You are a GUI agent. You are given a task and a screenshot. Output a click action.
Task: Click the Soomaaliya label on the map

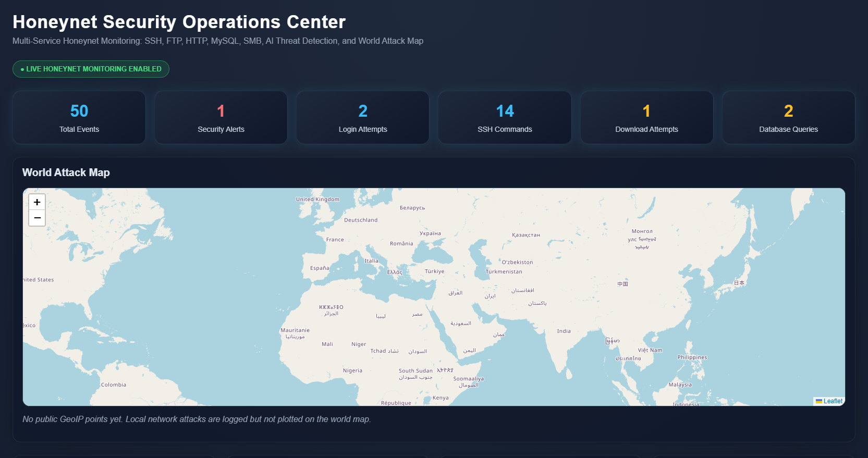click(x=469, y=379)
